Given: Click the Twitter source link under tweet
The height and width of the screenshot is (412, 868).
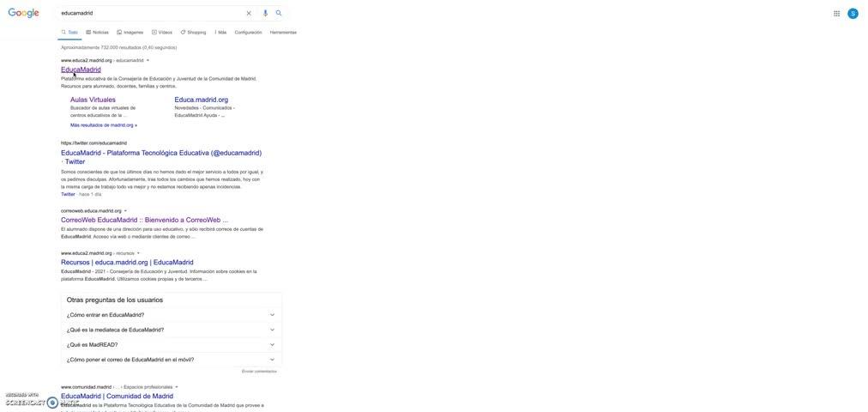Looking at the screenshot, I should coord(68,194).
